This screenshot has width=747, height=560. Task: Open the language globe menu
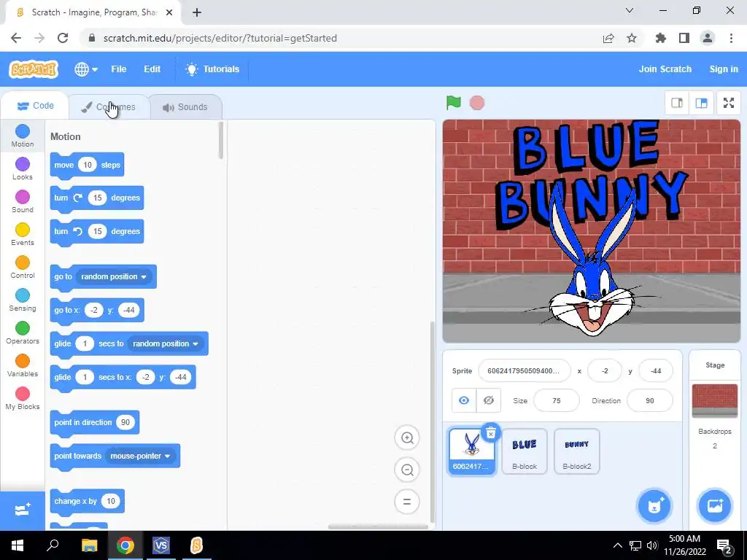[x=86, y=69]
